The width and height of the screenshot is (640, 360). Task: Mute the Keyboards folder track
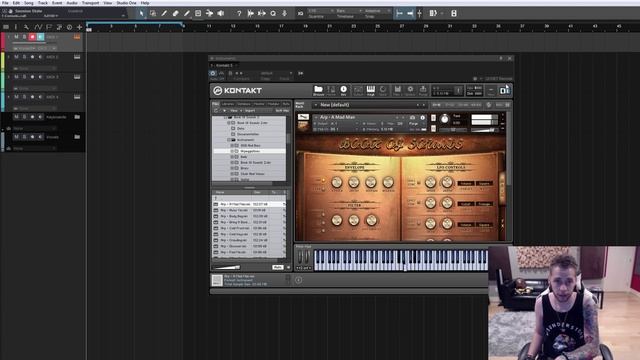(16, 117)
